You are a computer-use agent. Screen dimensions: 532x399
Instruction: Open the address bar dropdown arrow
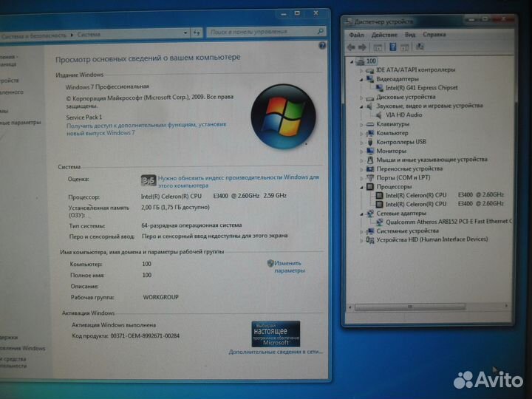click(185, 33)
